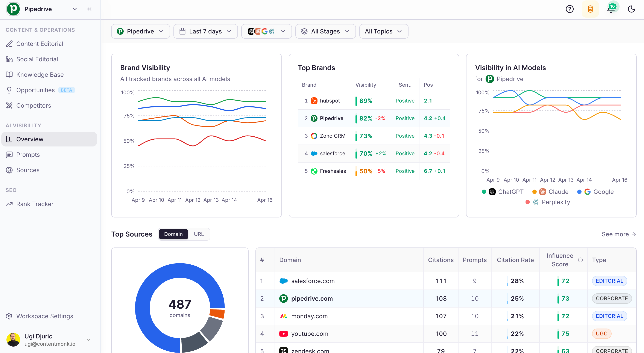Toggle dark mode moon icon

(x=631, y=9)
